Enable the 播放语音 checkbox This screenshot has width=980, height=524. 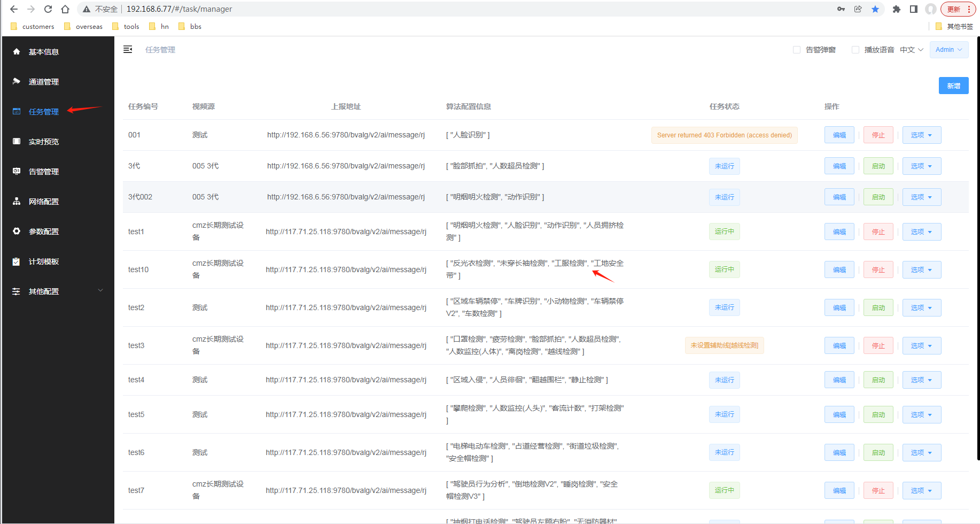coord(855,50)
